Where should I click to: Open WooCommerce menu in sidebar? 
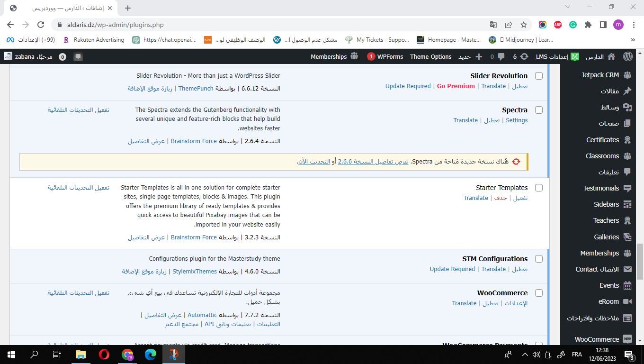click(597, 339)
